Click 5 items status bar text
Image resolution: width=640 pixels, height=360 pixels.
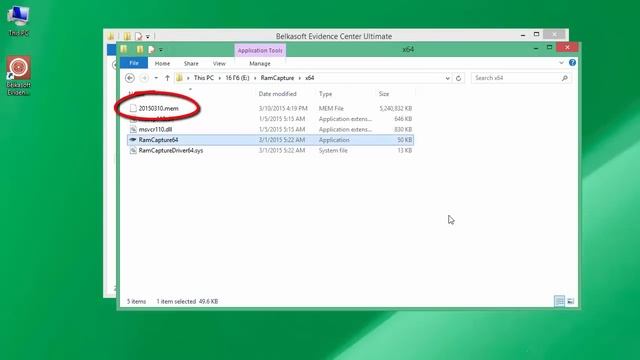(136, 302)
